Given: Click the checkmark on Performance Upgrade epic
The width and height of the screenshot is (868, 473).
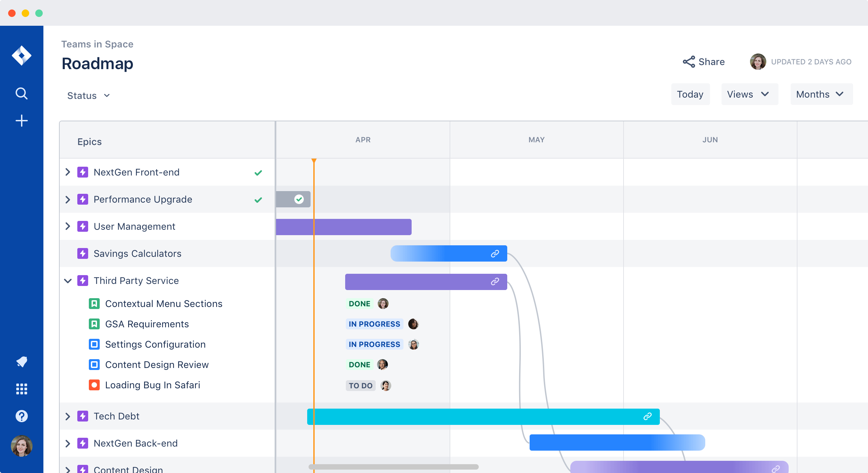Looking at the screenshot, I should tap(258, 200).
